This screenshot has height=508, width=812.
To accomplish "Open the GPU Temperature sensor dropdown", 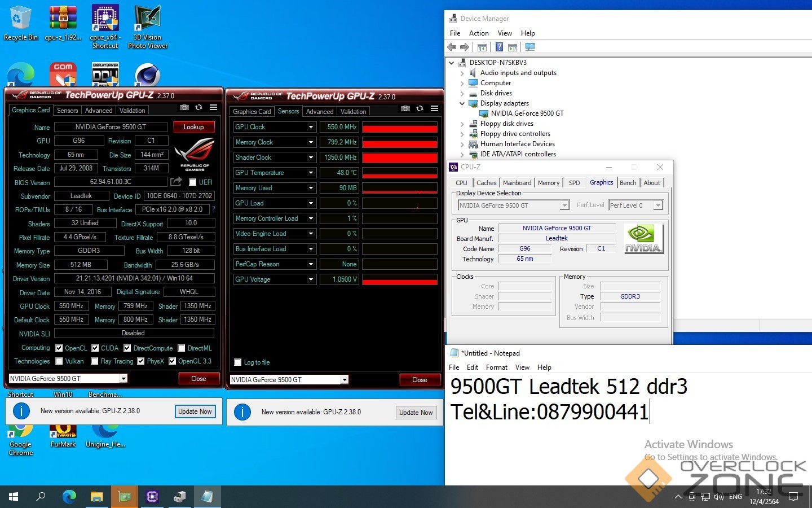I will click(x=311, y=173).
